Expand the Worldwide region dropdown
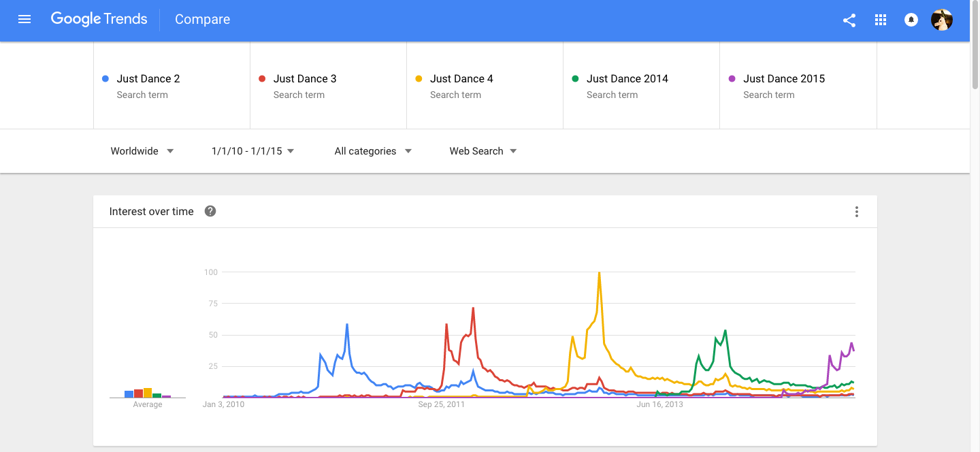 click(x=142, y=151)
